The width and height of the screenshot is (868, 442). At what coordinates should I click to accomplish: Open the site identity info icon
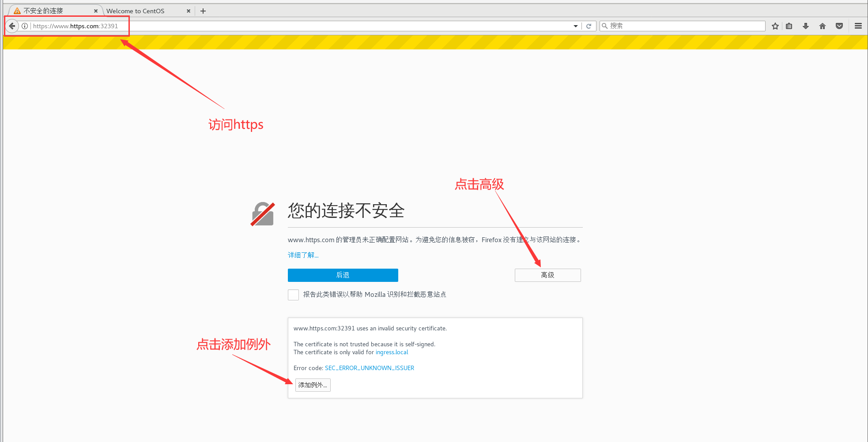(x=25, y=26)
